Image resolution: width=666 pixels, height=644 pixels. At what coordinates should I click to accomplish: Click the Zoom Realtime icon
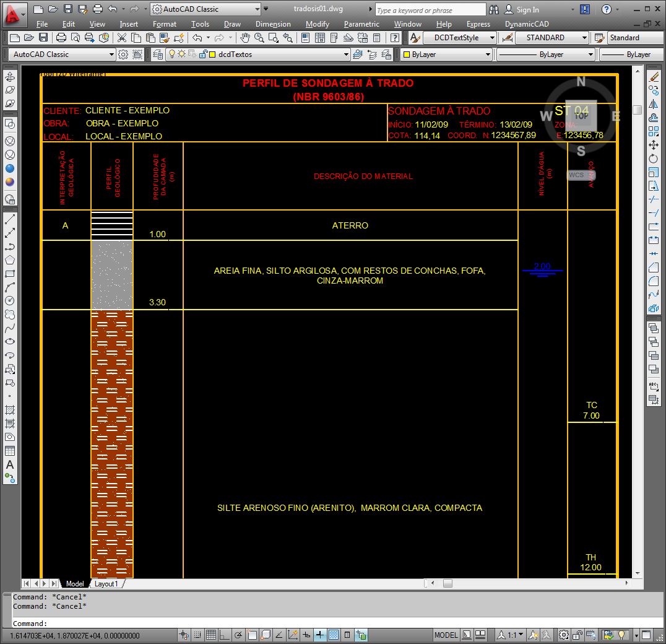click(259, 38)
